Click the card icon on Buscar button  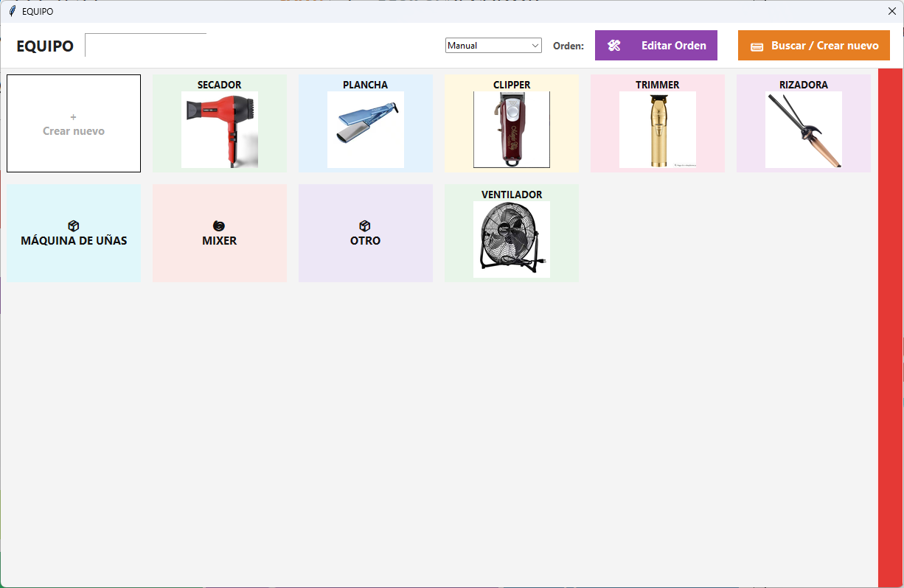pyautogui.click(x=757, y=46)
